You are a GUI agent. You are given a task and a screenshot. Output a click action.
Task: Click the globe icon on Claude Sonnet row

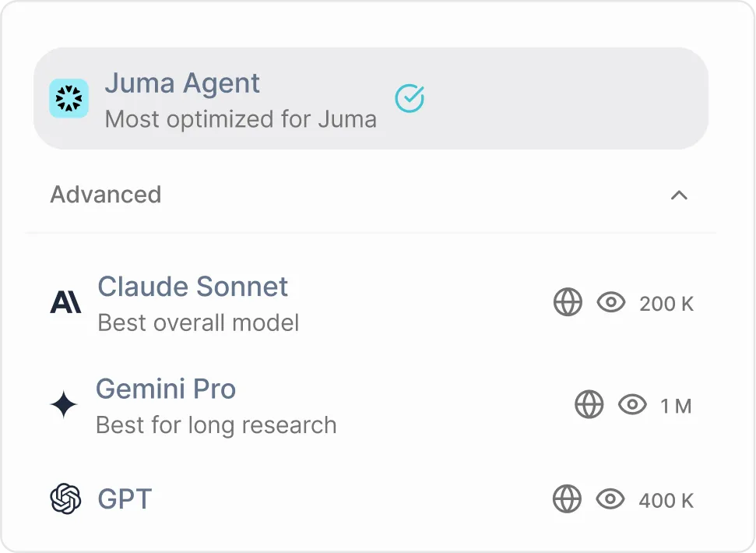pos(568,302)
